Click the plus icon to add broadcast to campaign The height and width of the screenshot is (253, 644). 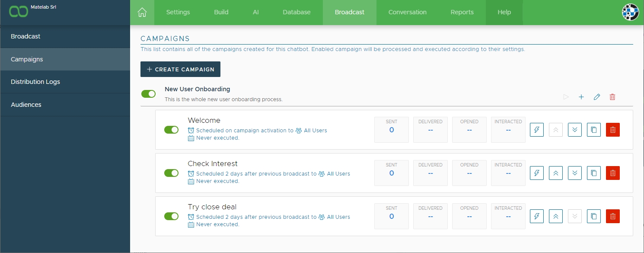point(581,97)
